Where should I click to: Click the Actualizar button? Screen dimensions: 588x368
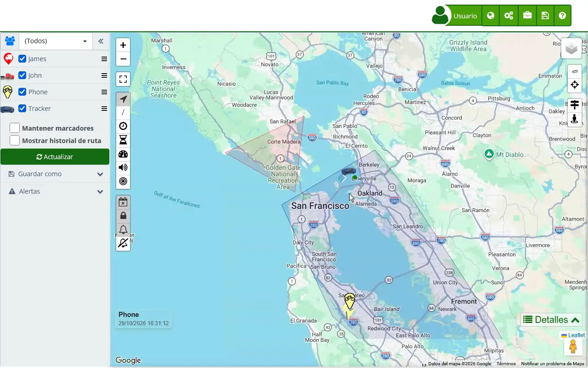55,157
